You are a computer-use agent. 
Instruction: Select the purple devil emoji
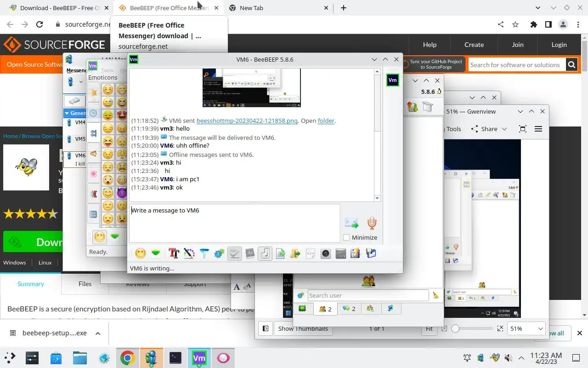pyautogui.click(x=122, y=193)
